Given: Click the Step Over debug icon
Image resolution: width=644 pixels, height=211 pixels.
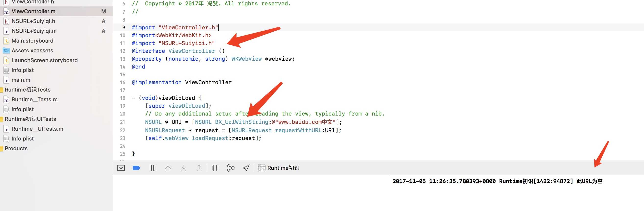Looking at the screenshot, I should [168, 168].
